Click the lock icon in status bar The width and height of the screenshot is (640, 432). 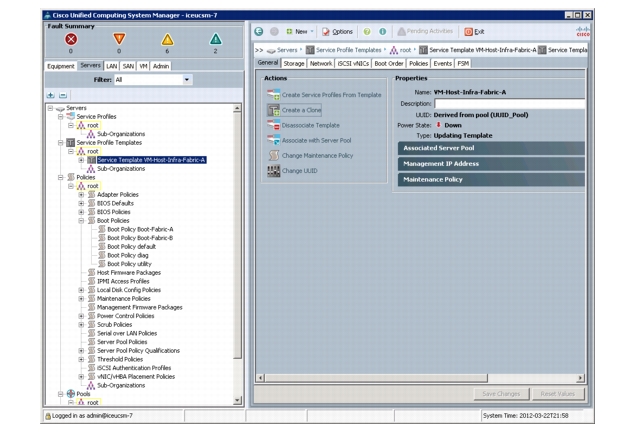pyautogui.click(x=48, y=416)
